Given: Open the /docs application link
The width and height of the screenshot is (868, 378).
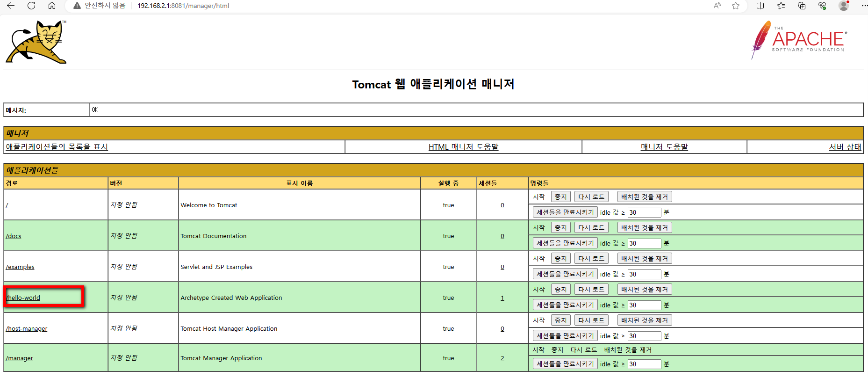Looking at the screenshot, I should pyautogui.click(x=14, y=236).
